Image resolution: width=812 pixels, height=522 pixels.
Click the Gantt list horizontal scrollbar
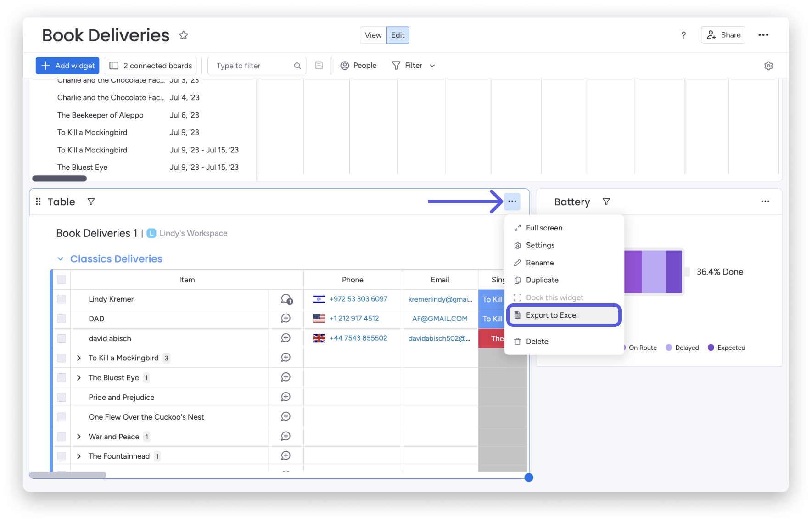click(x=59, y=179)
